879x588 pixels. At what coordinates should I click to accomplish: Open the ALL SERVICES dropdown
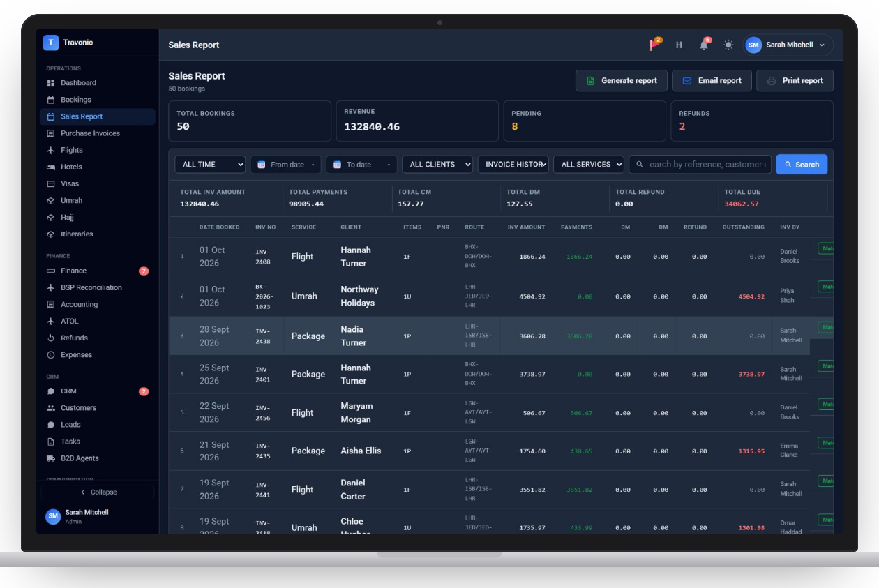589,164
